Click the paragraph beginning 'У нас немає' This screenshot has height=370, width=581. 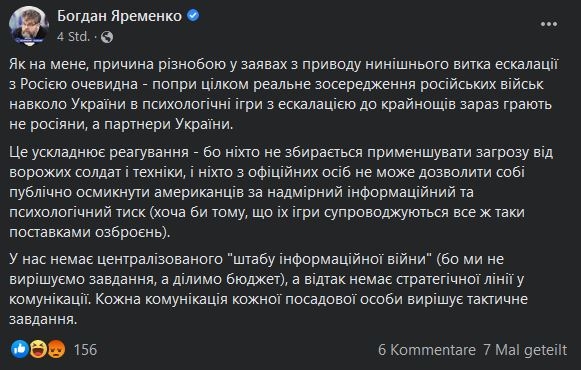pos(269,289)
